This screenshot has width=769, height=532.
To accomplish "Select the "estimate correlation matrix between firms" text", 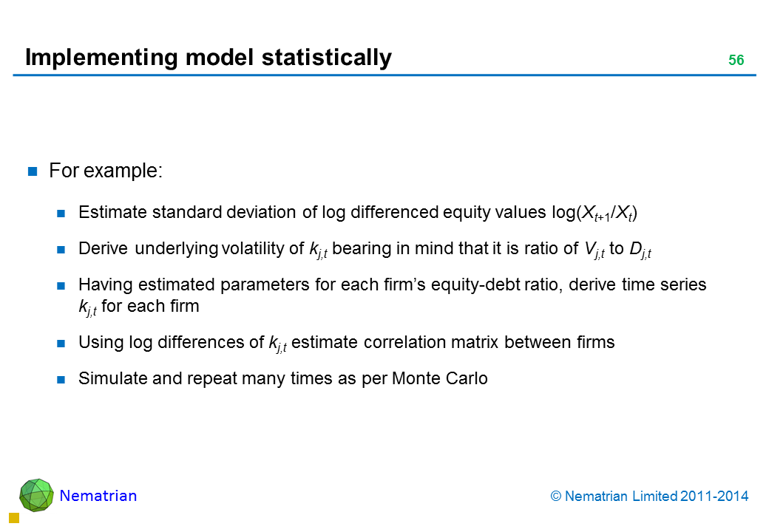I will (453, 342).
